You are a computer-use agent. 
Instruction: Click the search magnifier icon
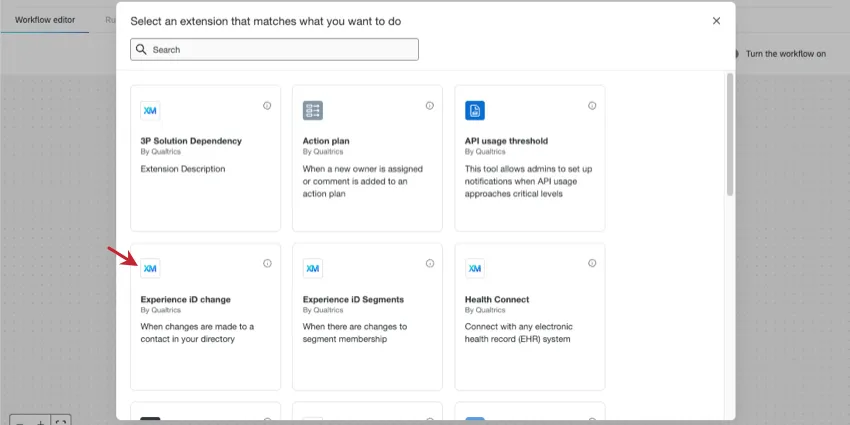coord(142,49)
